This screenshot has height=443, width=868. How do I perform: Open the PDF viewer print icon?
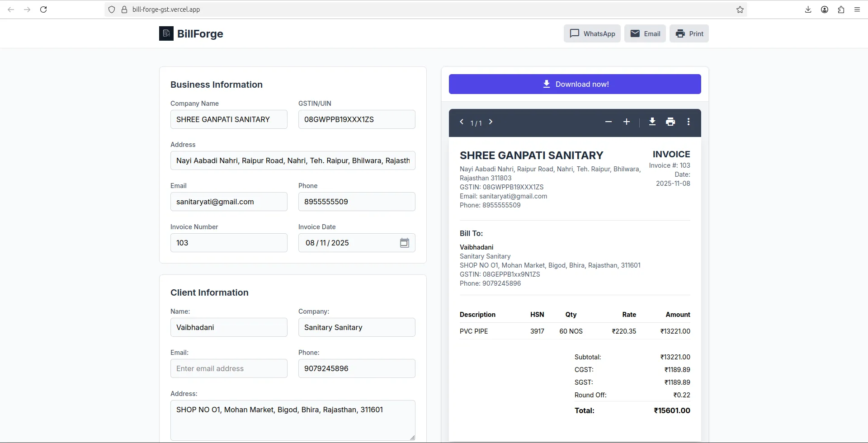tap(670, 122)
